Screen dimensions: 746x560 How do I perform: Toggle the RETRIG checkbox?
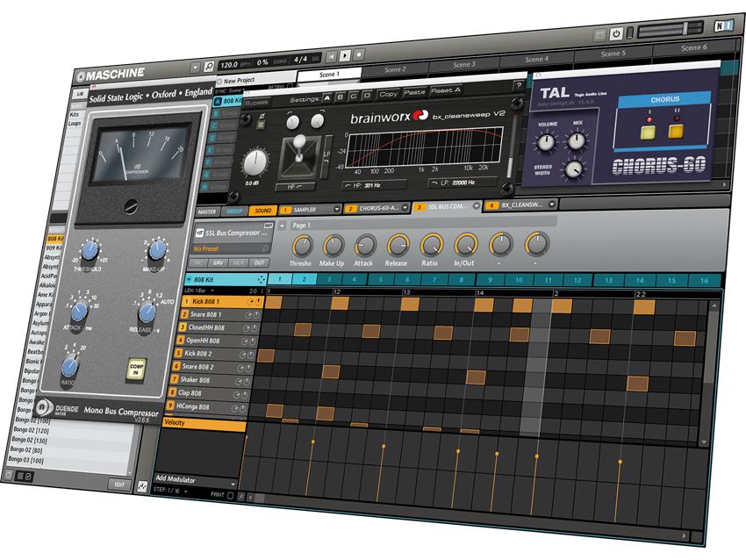coord(290,86)
